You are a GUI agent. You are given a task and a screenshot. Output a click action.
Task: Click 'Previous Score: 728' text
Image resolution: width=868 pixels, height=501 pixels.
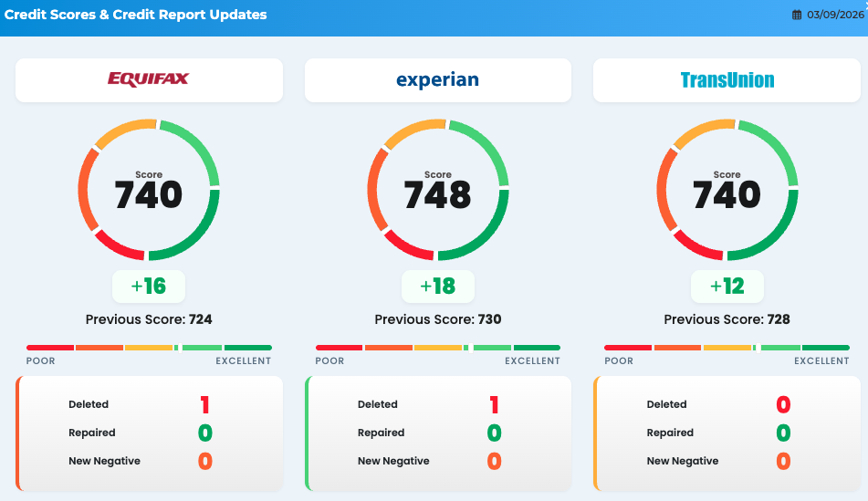click(727, 319)
